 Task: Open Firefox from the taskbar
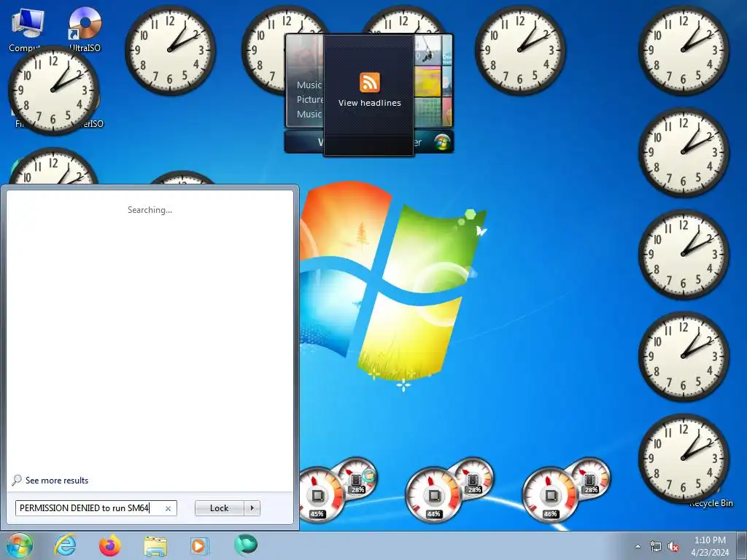(x=109, y=545)
